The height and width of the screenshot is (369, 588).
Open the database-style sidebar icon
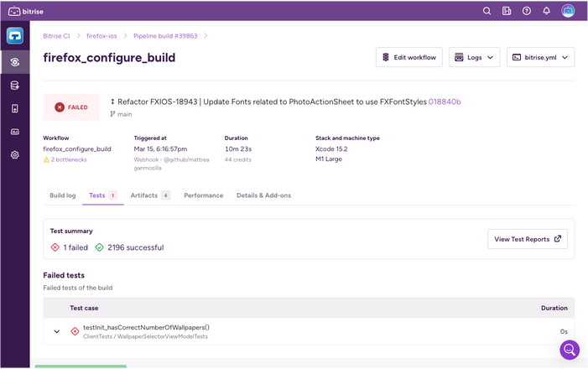point(15,86)
